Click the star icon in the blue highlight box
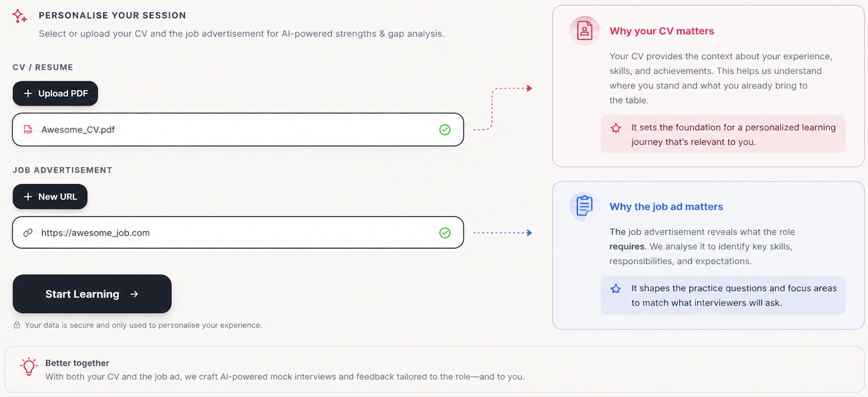Screen dimensions: 868x397 (616, 289)
